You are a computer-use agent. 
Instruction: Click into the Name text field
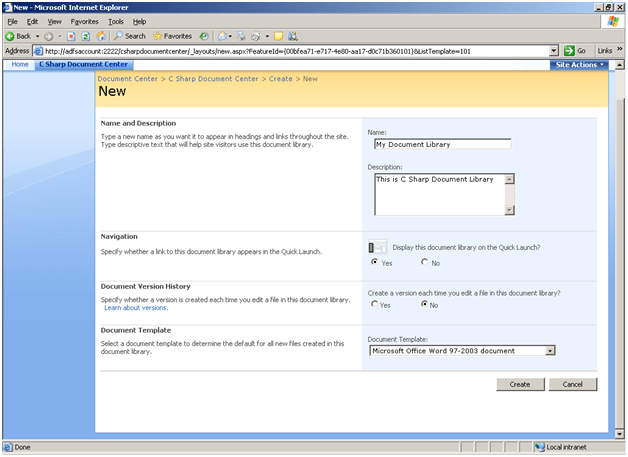[440, 144]
